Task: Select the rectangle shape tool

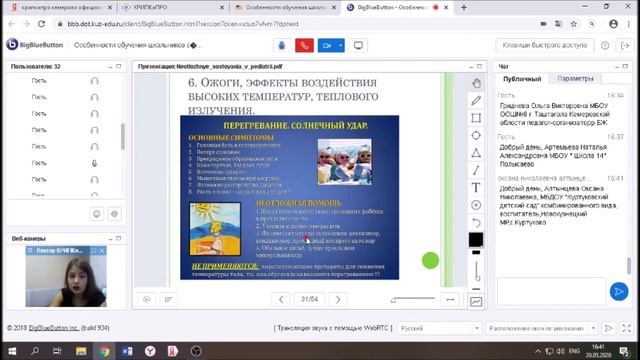Action: point(476,118)
